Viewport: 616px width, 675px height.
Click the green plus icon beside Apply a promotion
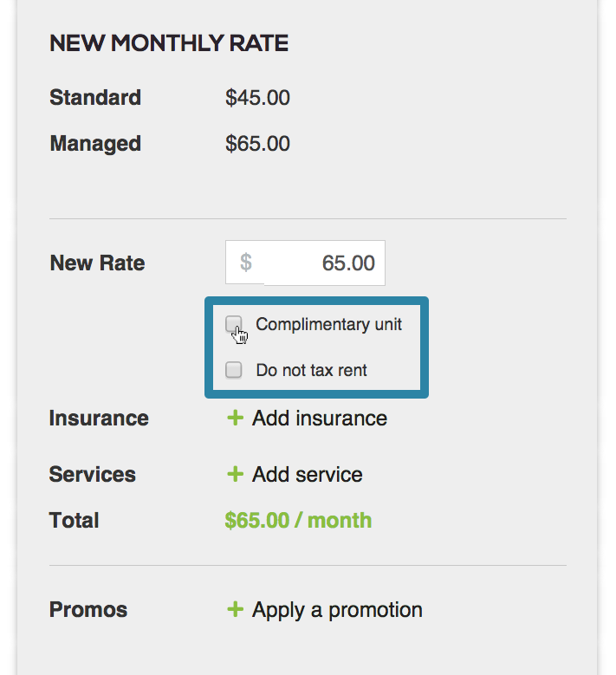235,609
